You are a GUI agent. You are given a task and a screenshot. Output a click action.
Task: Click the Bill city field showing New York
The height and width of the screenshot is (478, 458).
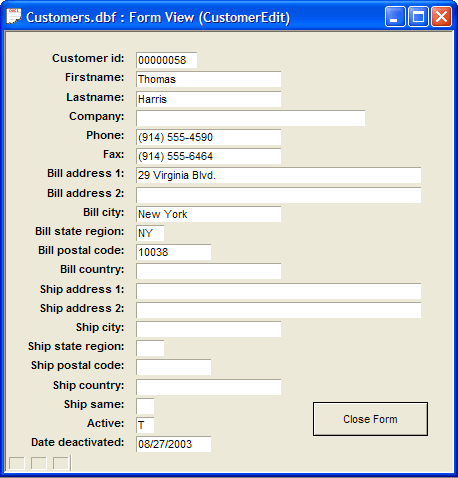coord(208,214)
